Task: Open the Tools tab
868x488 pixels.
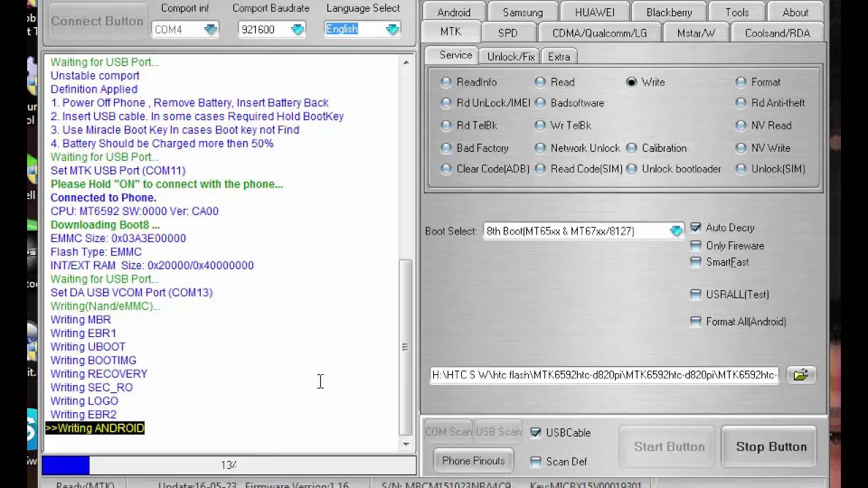Action: [737, 12]
